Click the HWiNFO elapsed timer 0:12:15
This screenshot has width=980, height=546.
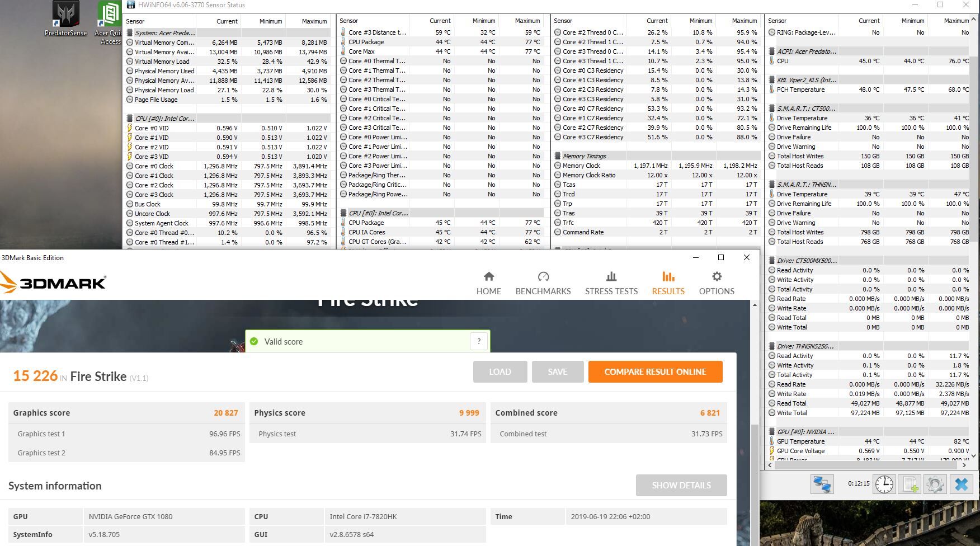click(x=859, y=484)
